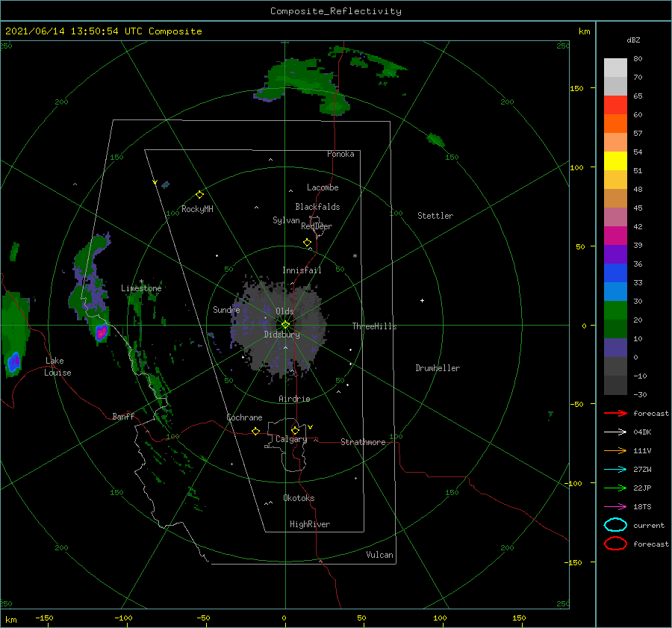Select the magenta 39-42 dBZ swatch
This screenshot has height=628, width=672.
coord(615,236)
